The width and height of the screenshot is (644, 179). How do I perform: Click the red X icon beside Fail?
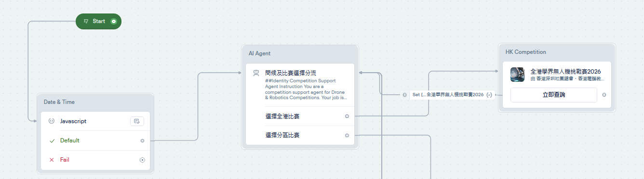[52, 160]
